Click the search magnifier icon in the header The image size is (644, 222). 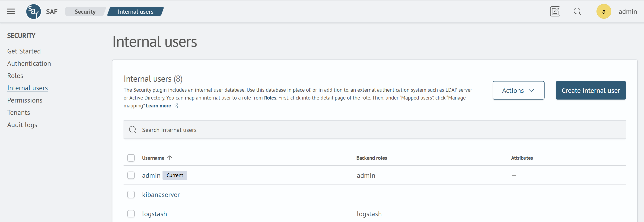pyautogui.click(x=577, y=11)
